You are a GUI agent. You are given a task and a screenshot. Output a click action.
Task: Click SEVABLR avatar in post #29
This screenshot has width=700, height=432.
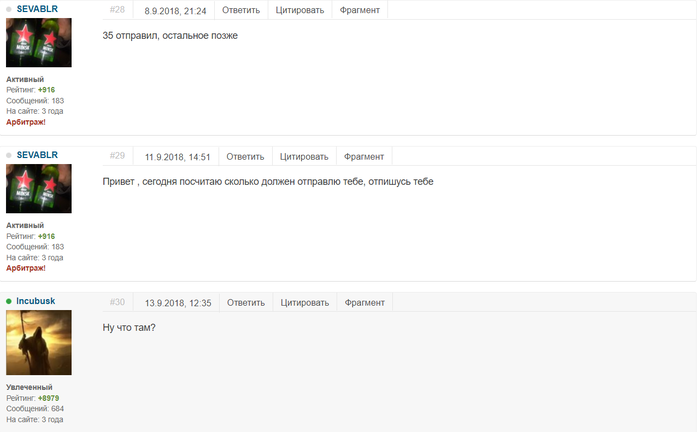pos(39,189)
